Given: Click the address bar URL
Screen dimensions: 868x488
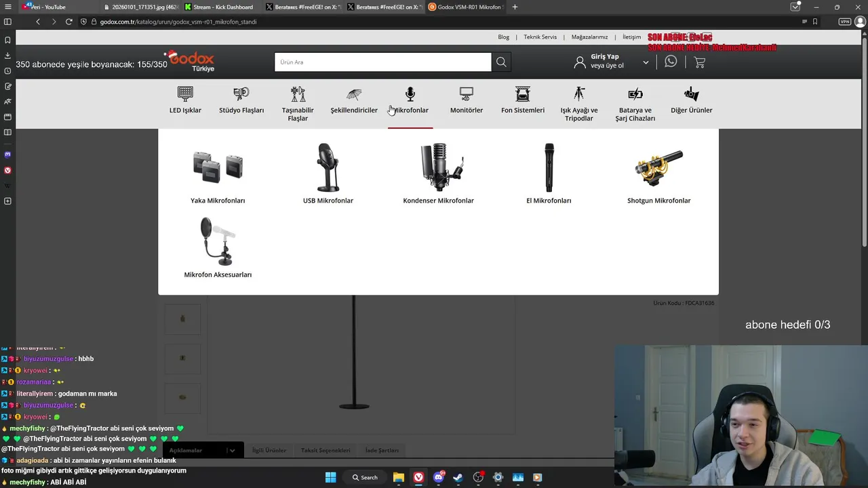Looking at the screenshot, I should tap(178, 22).
